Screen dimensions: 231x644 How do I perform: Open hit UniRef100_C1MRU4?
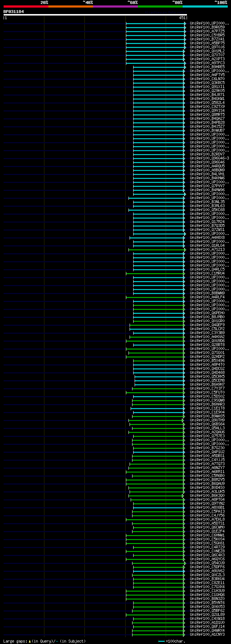(x=207, y=273)
